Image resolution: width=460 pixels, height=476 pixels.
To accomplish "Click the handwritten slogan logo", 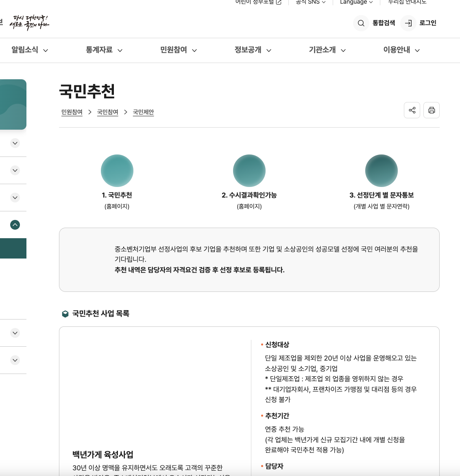I will 29,23.
